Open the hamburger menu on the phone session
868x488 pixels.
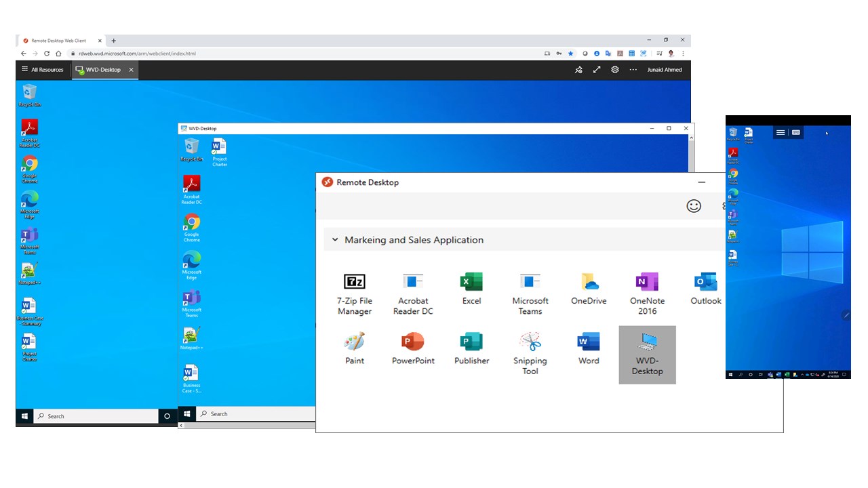tap(781, 133)
